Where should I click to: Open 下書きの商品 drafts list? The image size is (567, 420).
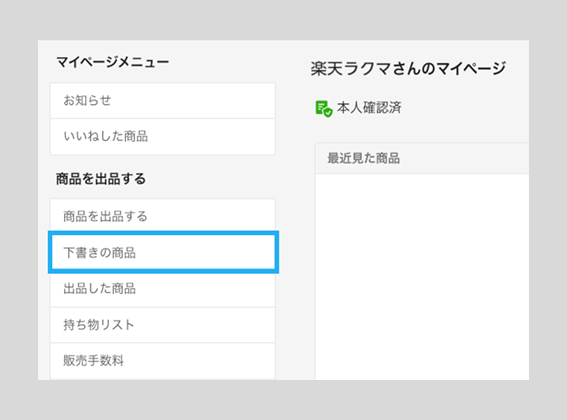point(163,252)
